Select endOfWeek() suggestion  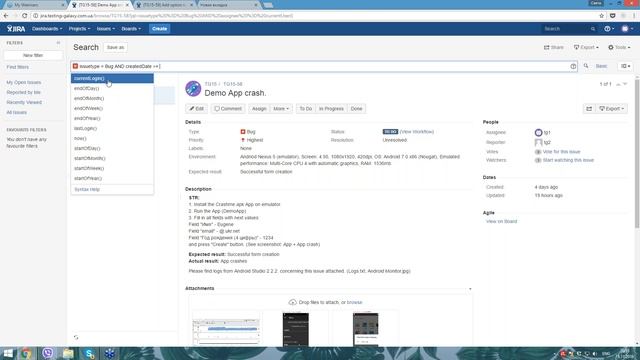pos(112,109)
